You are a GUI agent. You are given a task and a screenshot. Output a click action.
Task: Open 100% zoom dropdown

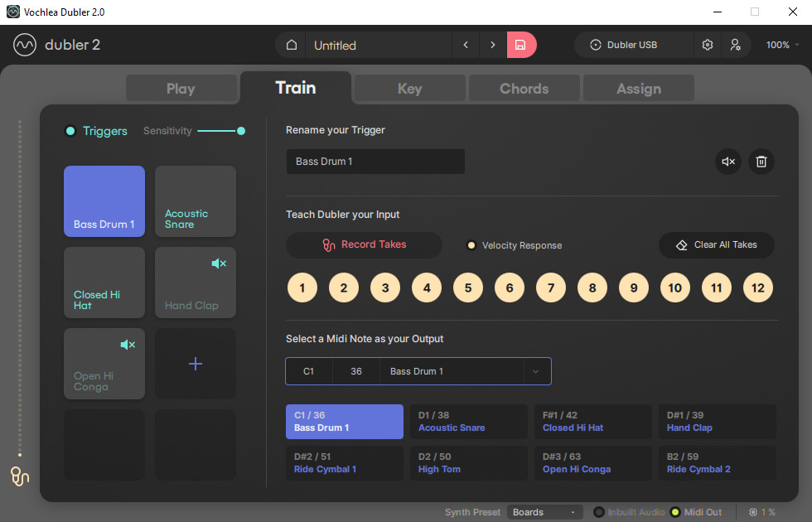point(782,45)
